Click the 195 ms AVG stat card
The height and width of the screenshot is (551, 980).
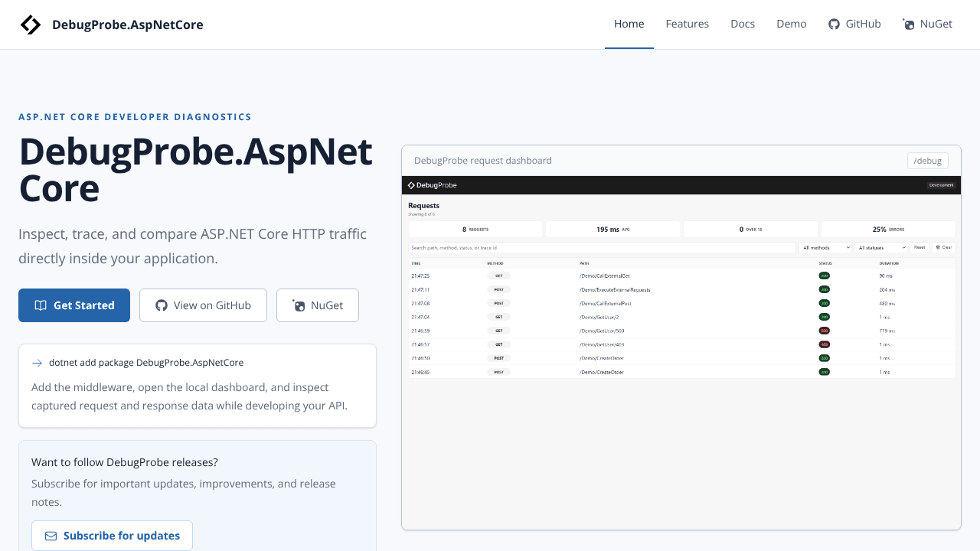pyautogui.click(x=612, y=229)
